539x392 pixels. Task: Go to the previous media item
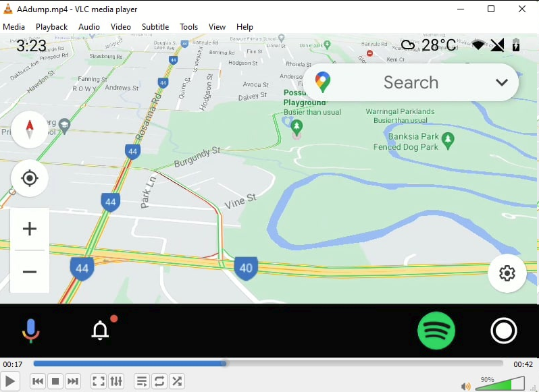(x=38, y=381)
